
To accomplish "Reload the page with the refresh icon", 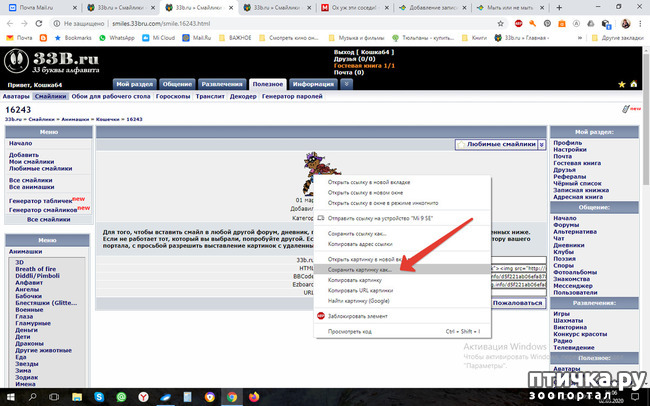I will 39,24.
